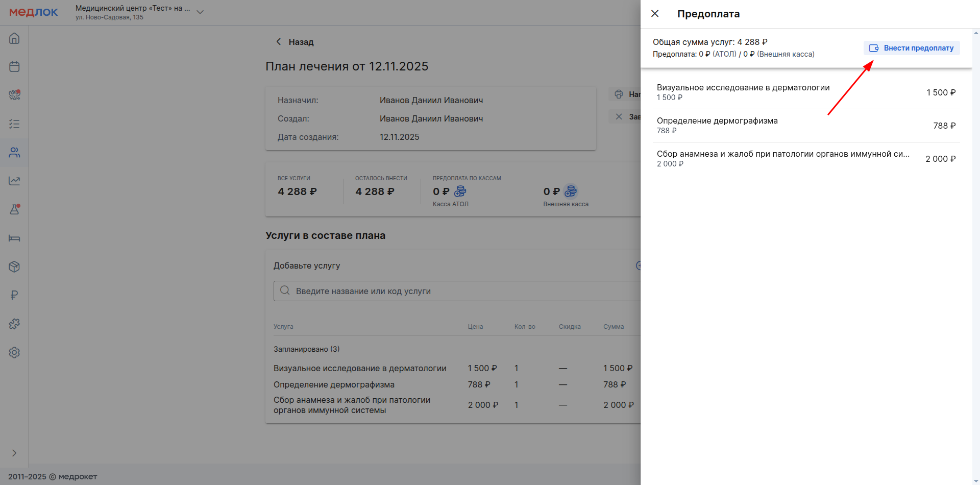Expand the collapsed sidebar with chevron
Screen dimensions: 980x485
click(x=14, y=453)
